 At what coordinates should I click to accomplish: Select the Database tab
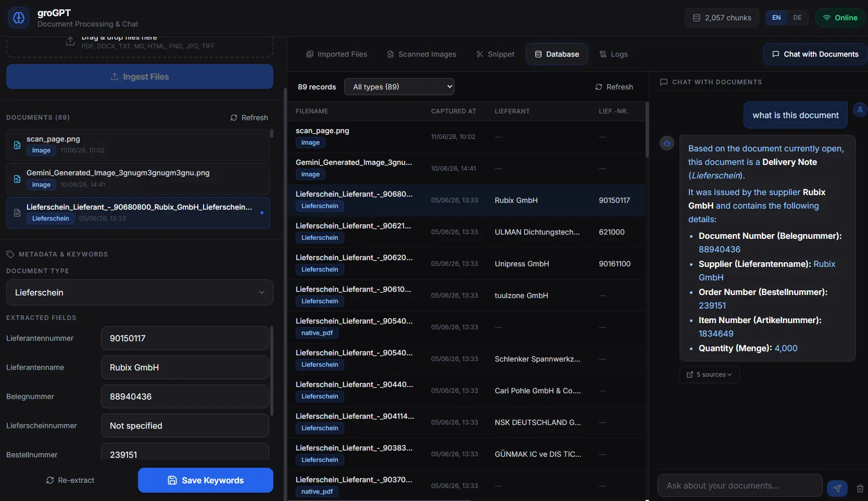click(x=557, y=54)
